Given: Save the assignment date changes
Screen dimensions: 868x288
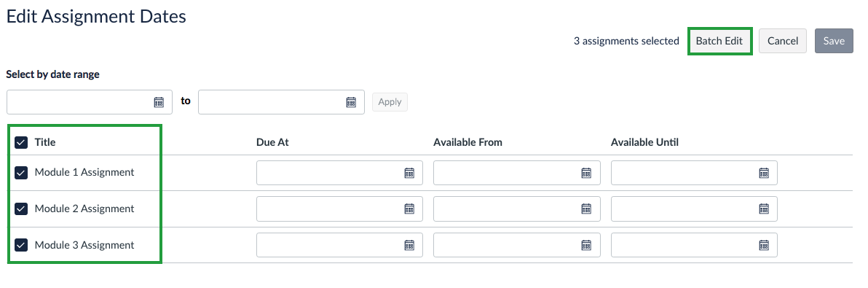Looking at the screenshot, I should tap(834, 41).
